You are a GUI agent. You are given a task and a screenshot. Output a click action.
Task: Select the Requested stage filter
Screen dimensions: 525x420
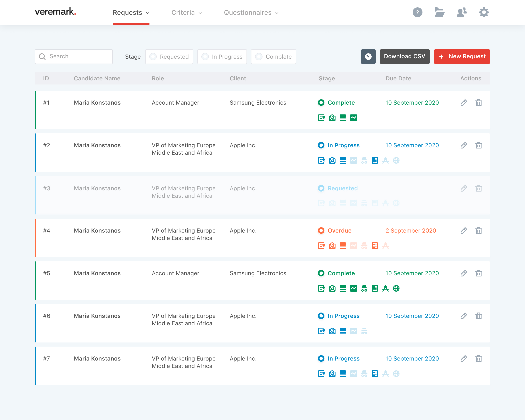coord(169,57)
